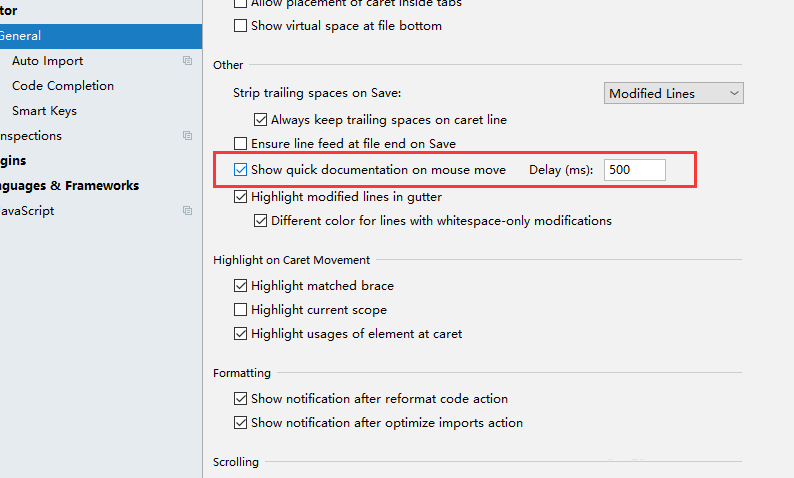Click the icon beside JavaScript item
The image size is (794, 478).
click(187, 211)
